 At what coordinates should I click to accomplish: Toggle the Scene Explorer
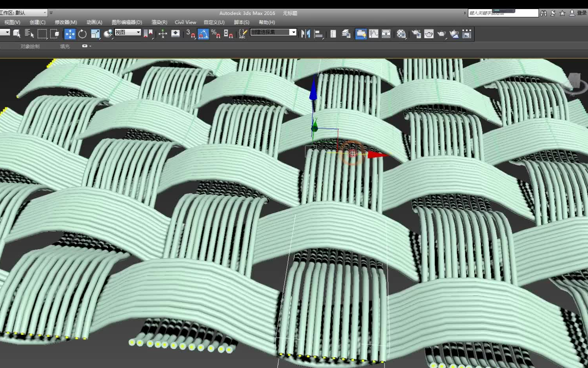pos(333,34)
